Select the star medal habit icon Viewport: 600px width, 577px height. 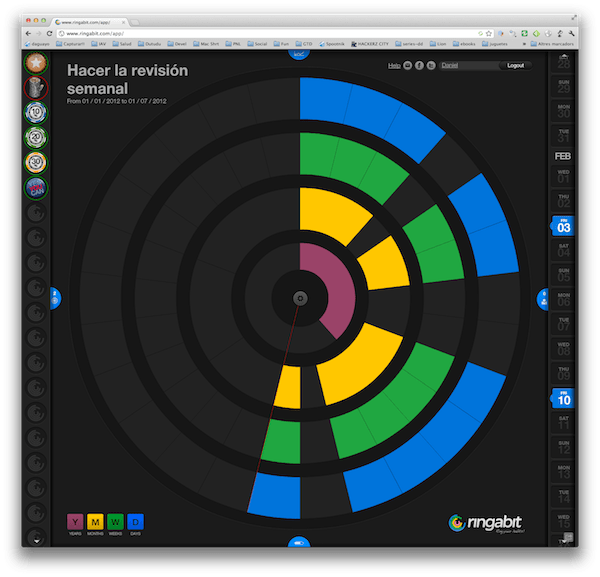click(x=36, y=62)
